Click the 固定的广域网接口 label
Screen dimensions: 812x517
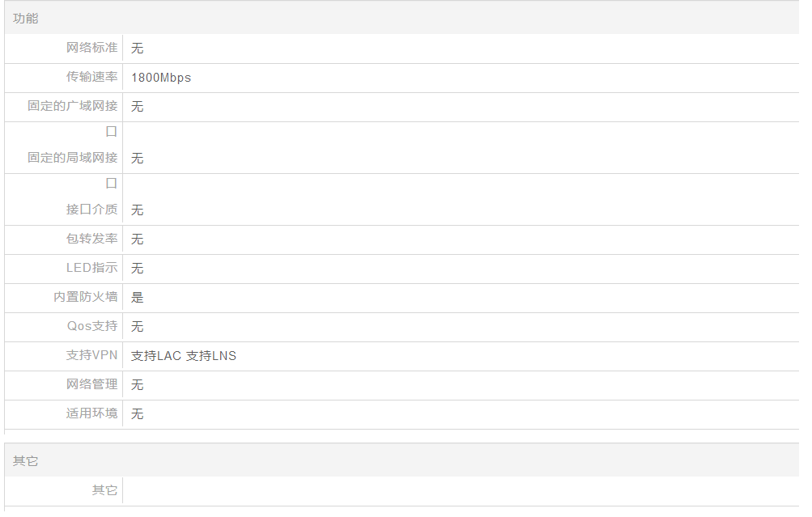pos(73,106)
